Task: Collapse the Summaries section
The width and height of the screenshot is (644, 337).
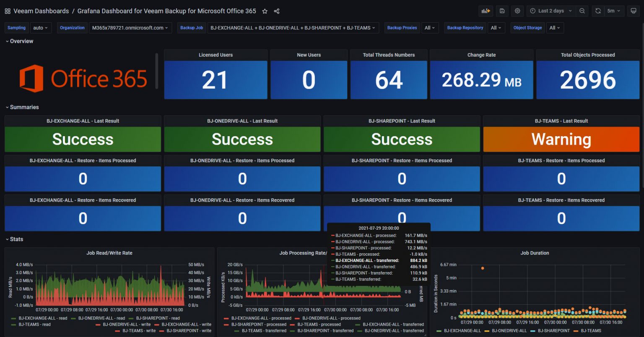Action: click(22, 107)
